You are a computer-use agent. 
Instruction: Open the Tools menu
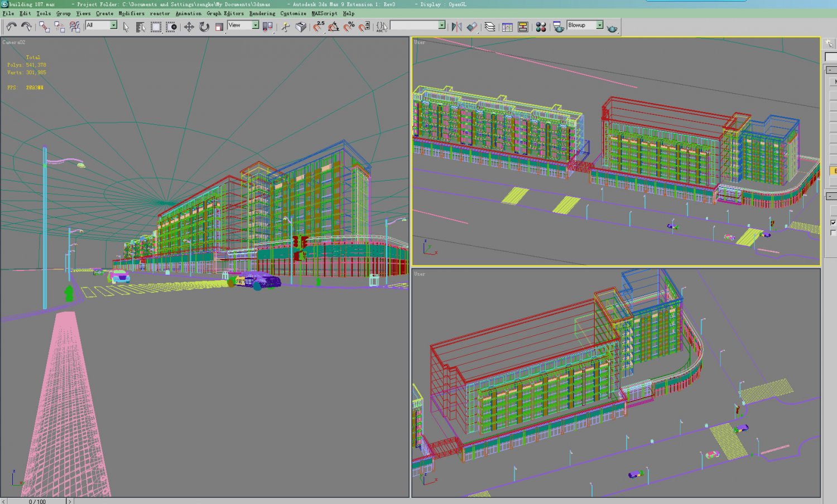click(44, 13)
